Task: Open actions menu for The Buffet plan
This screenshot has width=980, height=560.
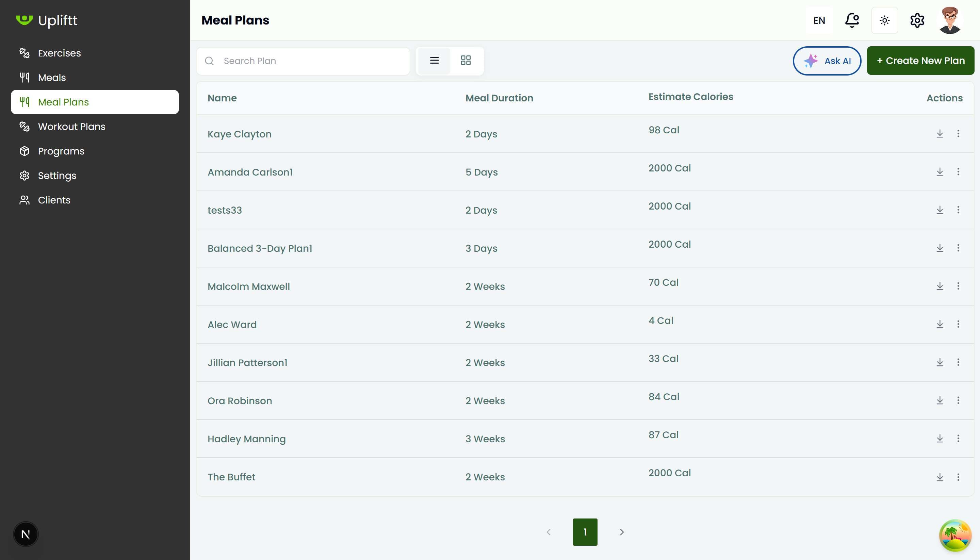Action: [959, 477]
